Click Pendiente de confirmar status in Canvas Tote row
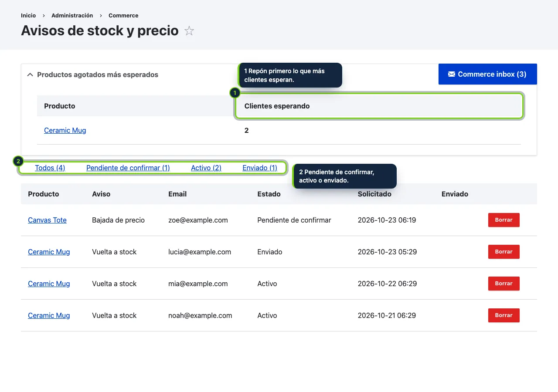558x392 pixels. coord(294,220)
